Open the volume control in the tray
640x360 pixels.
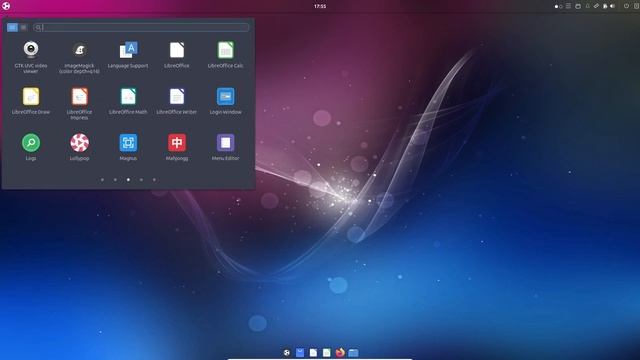point(612,6)
